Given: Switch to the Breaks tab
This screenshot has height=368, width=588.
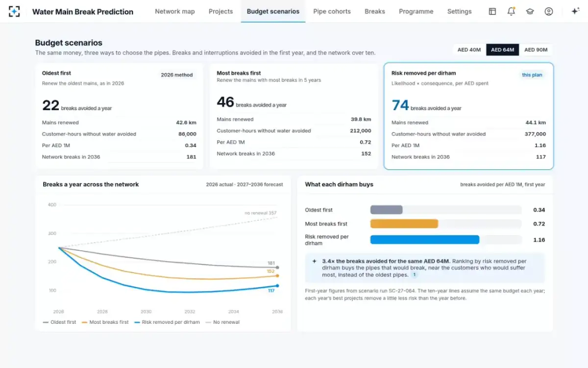Looking at the screenshot, I should (x=375, y=11).
